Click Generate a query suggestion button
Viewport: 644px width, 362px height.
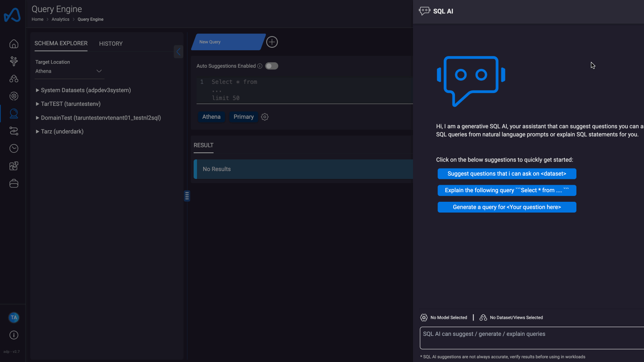tap(507, 207)
